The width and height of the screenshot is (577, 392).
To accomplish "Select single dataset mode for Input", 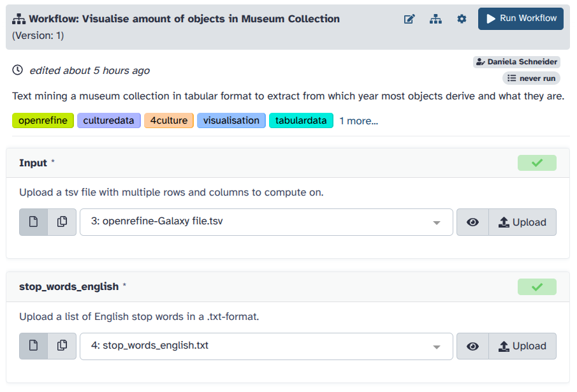I will 34,222.
